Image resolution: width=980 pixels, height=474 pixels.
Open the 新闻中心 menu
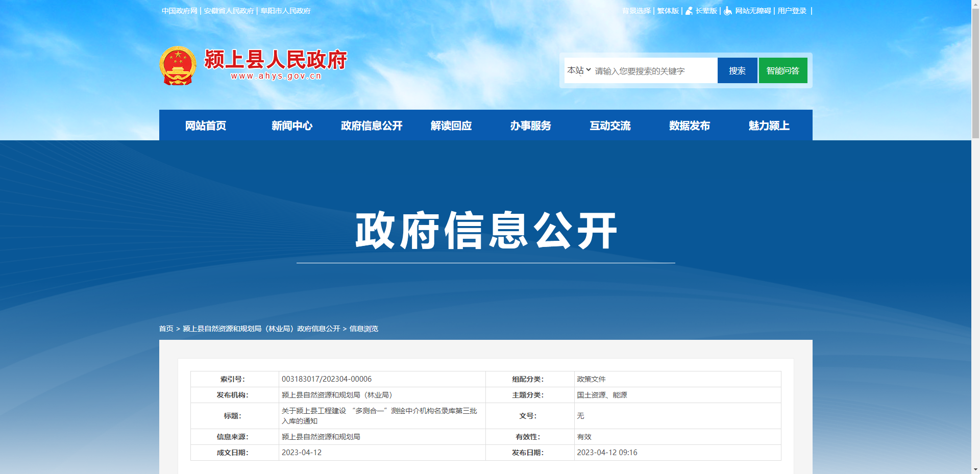point(292,126)
